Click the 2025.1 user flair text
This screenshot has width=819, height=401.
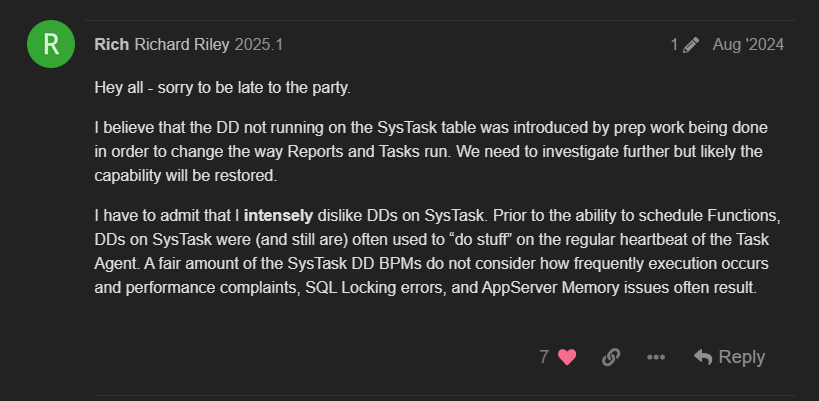pos(259,45)
